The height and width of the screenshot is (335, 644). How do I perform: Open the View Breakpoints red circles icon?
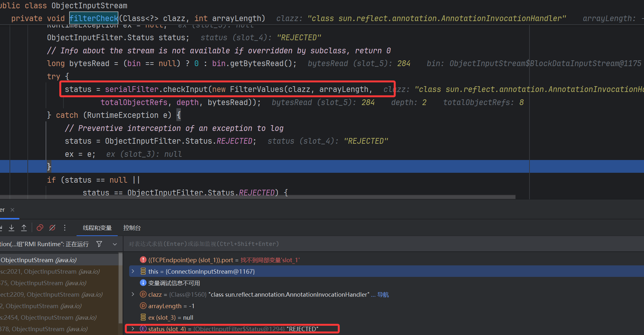click(x=40, y=228)
